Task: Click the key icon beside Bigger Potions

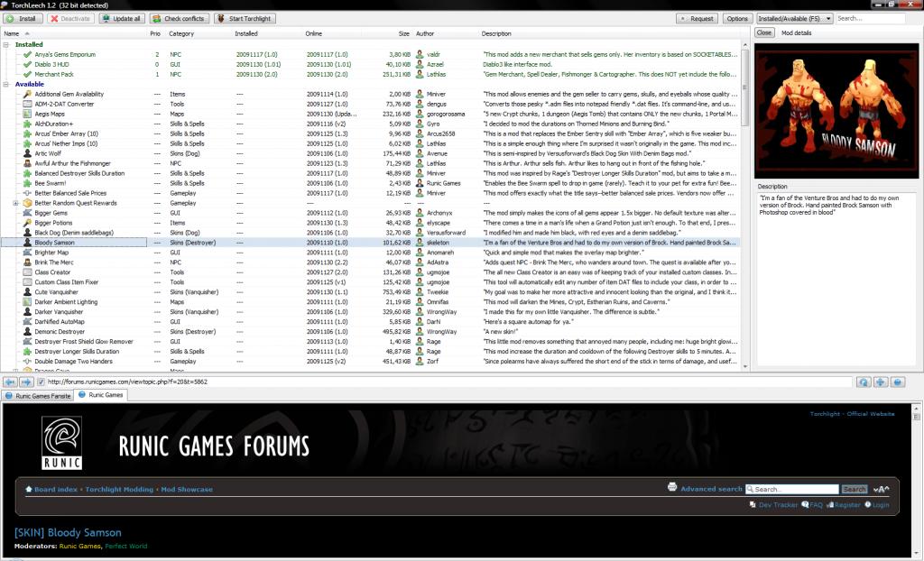Action: pyautogui.click(x=27, y=223)
